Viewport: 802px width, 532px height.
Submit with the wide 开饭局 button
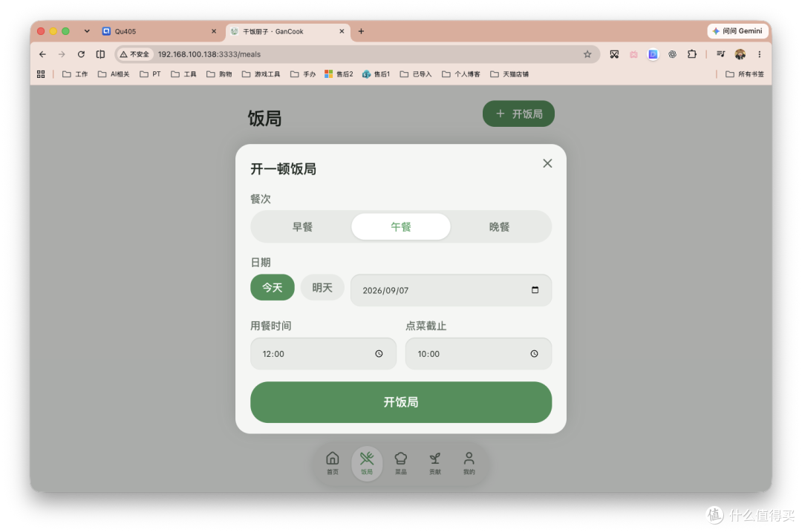click(401, 402)
